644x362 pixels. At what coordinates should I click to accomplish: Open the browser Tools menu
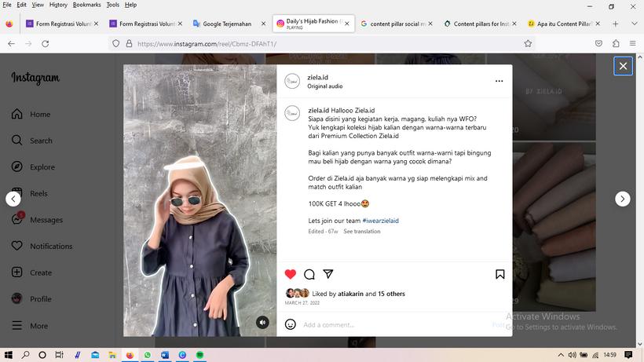(112, 5)
